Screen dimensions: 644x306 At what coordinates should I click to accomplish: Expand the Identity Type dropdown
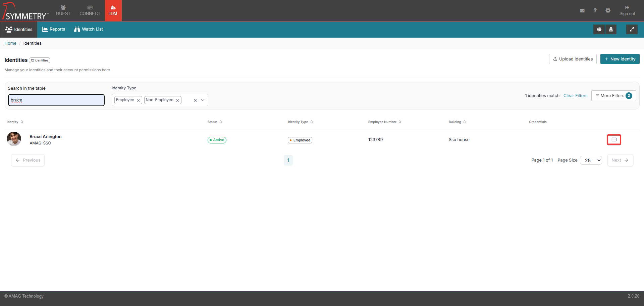(203, 100)
